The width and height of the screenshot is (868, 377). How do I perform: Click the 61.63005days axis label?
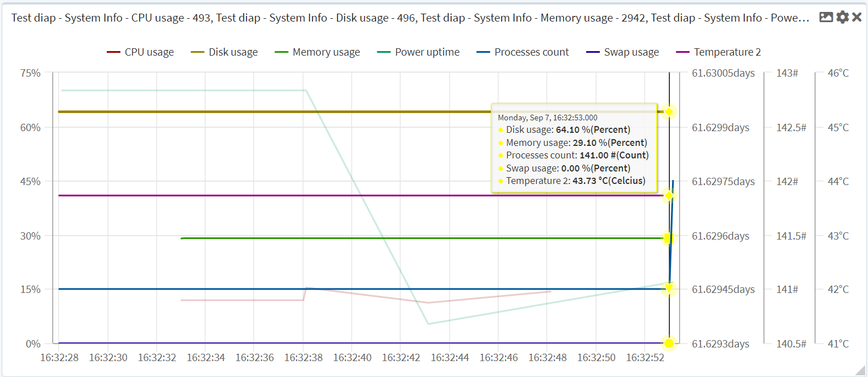pyautogui.click(x=723, y=73)
